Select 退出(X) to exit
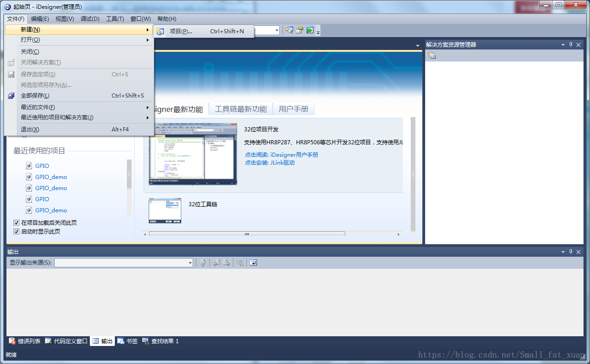 79,130
